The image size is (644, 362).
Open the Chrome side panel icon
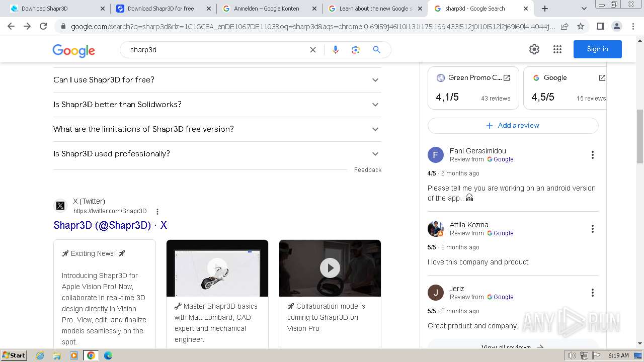click(600, 26)
